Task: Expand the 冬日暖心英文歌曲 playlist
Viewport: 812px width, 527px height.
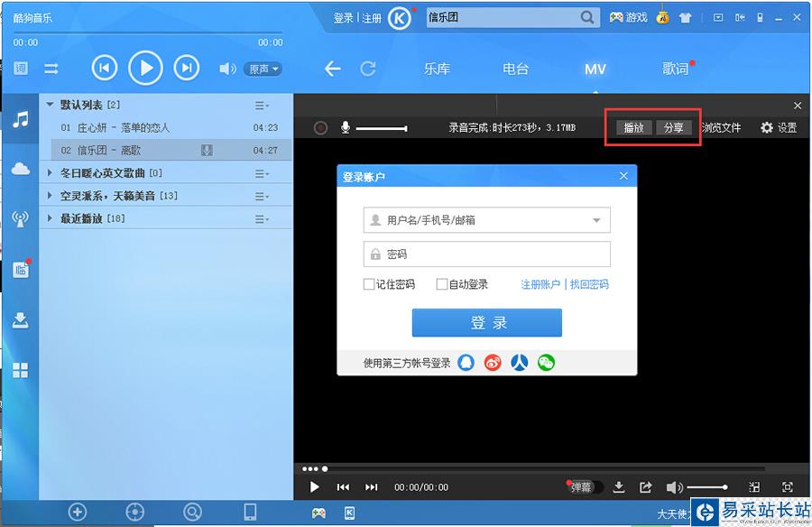Action: point(50,172)
